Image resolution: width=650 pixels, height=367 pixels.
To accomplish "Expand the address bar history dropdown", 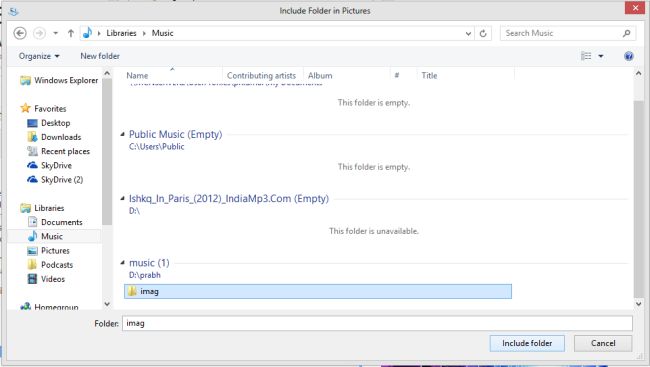I will click(x=468, y=34).
